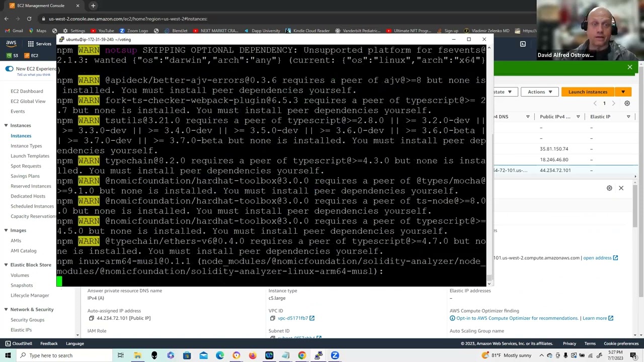Viewport: 644px width, 362px height.
Task: Open CloudShell icon in AWS top bar
Action: (x=523, y=44)
